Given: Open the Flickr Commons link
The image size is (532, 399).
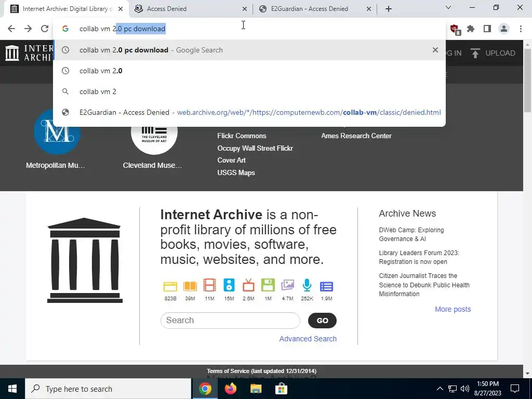Looking at the screenshot, I should (242, 136).
